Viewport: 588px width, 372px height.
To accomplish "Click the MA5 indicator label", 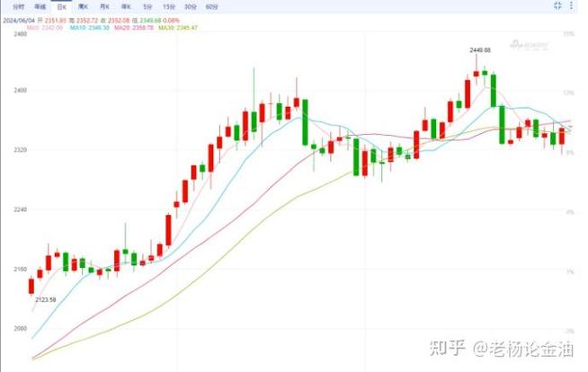I will coord(48,29).
